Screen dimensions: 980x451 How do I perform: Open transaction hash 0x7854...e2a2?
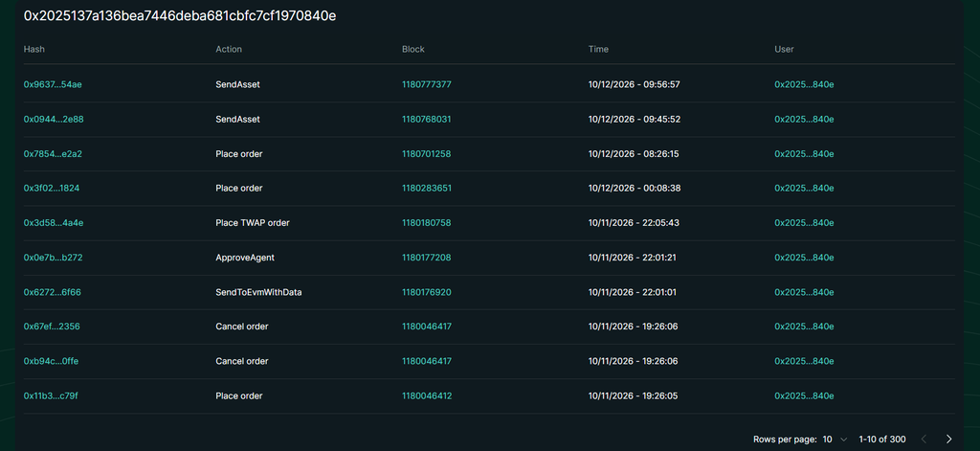pyautogui.click(x=53, y=154)
